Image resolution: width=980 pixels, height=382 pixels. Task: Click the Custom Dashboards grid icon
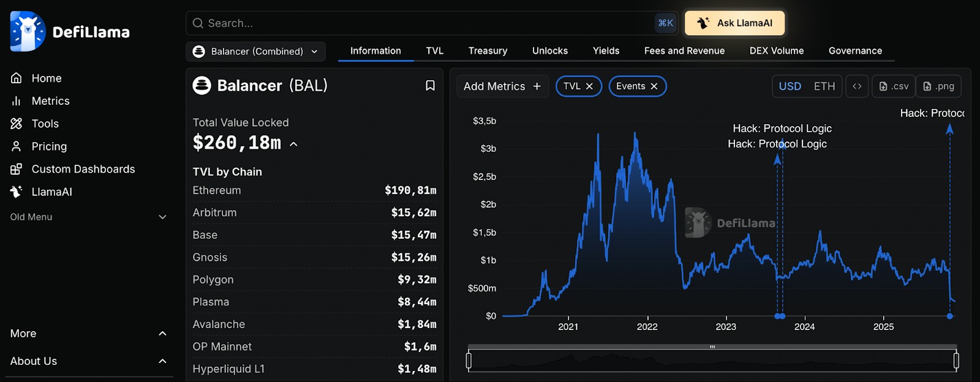[x=17, y=169]
